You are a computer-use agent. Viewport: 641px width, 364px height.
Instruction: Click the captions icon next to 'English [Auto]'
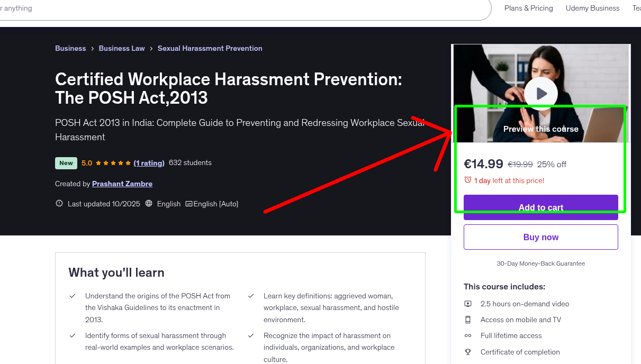click(189, 204)
